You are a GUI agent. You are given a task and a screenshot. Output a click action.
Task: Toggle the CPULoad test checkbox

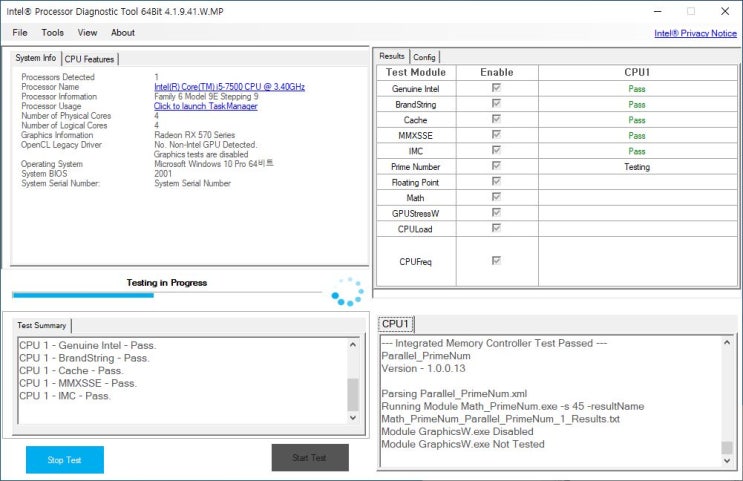[x=496, y=228]
